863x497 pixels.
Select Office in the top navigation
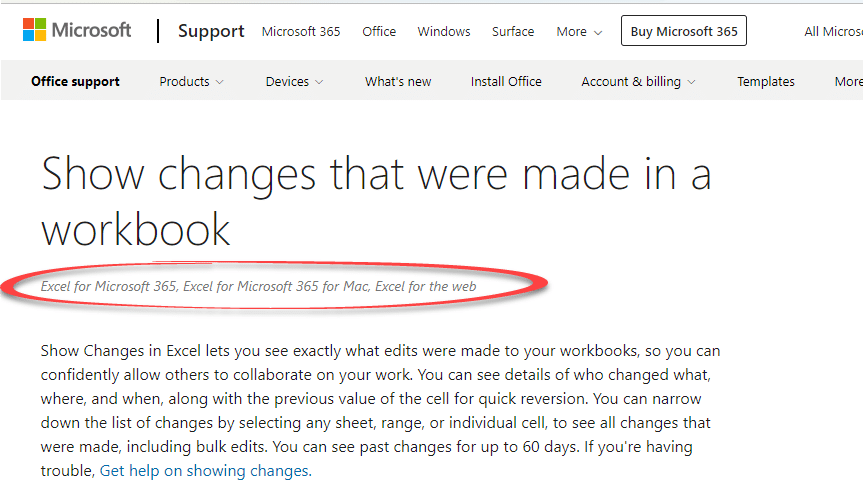pos(379,32)
